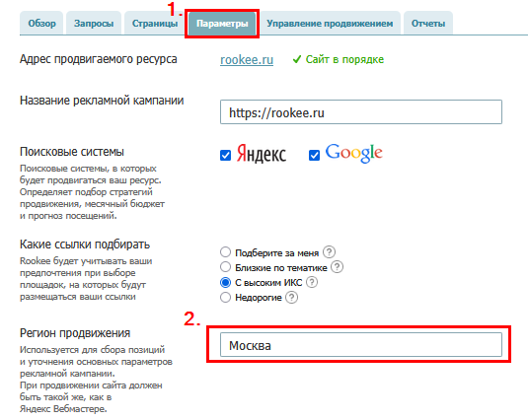Open the rookee.ru resource link

click(x=247, y=60)
